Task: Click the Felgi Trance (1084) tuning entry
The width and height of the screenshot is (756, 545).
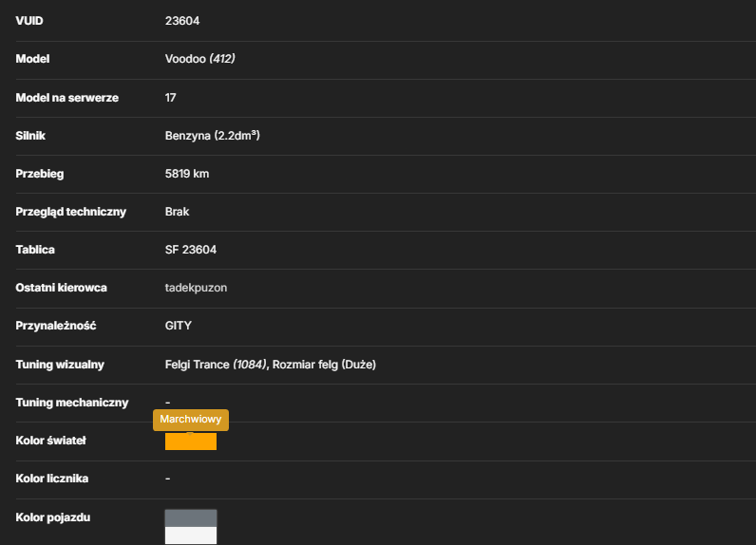Action: (x=216, y=365)
